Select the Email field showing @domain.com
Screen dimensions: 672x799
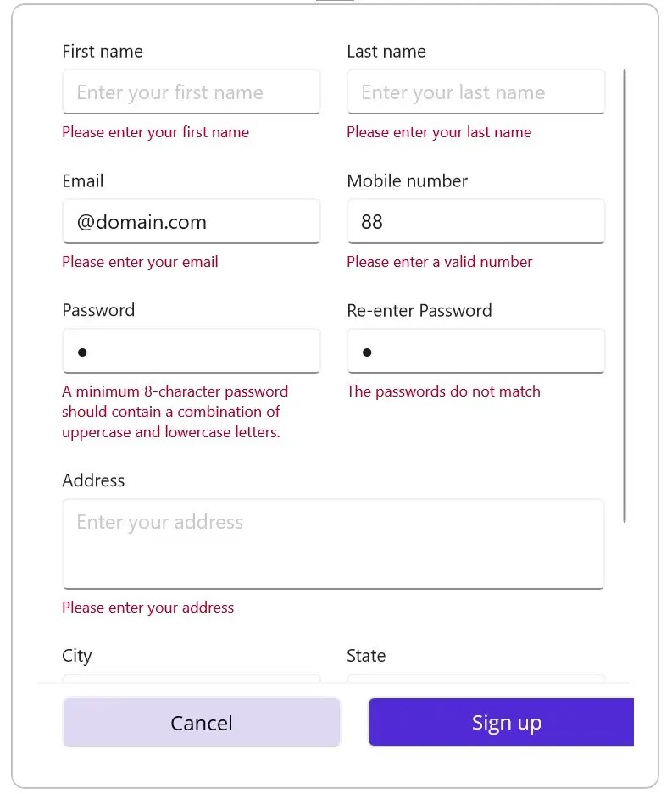(x=191, y=221)
